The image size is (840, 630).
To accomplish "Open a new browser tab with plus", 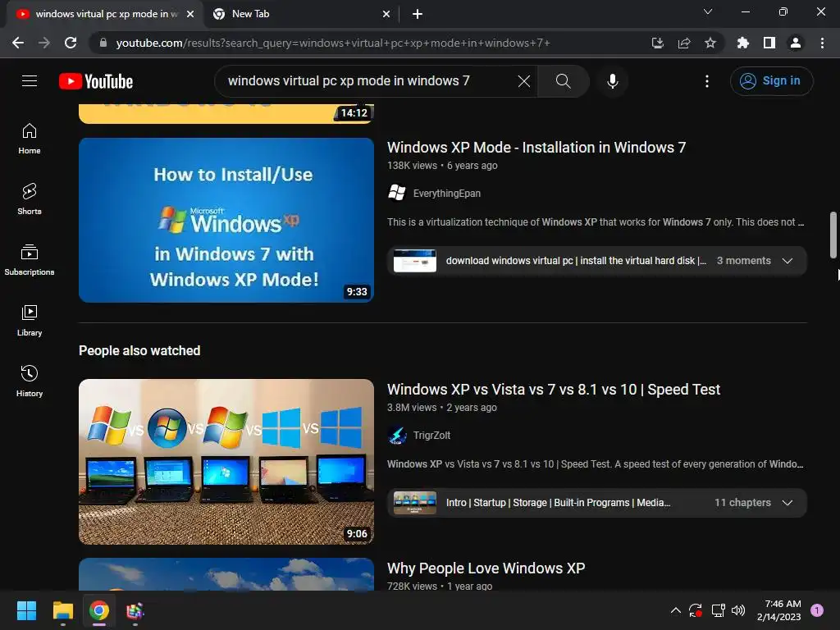I will pos(418,15).
